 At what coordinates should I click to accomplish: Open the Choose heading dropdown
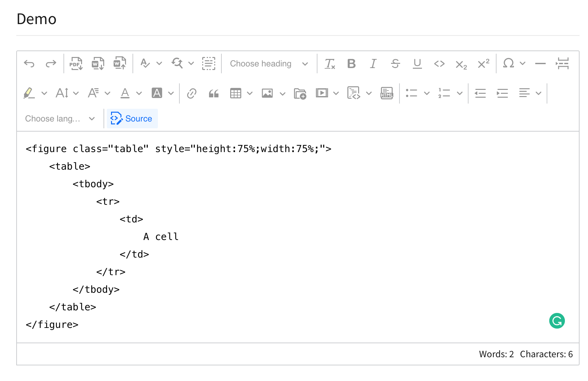pos(269,63)
